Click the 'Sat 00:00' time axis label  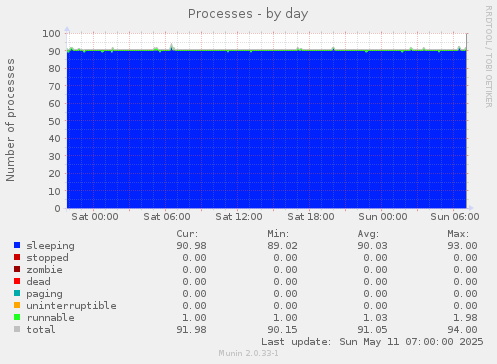(95, 217)
